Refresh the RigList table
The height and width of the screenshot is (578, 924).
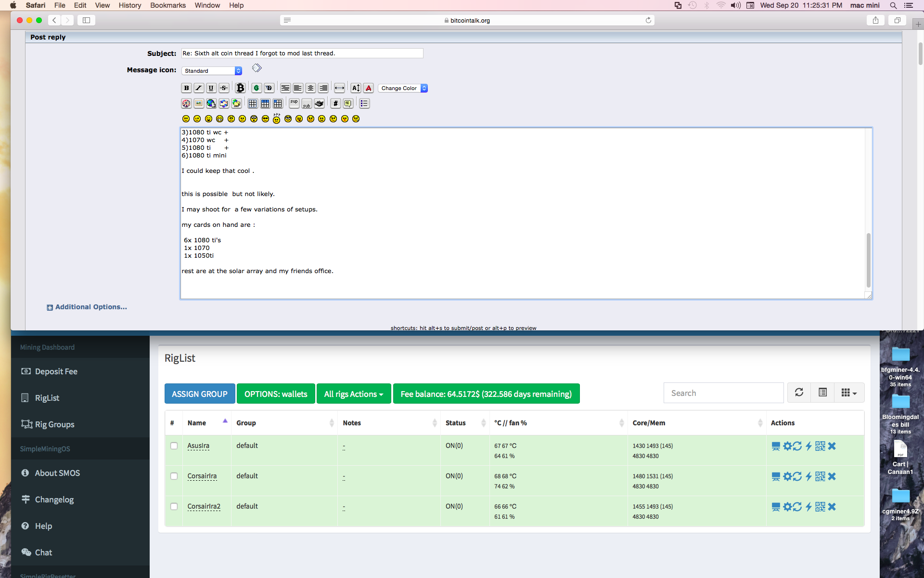(x=799, y=393)
